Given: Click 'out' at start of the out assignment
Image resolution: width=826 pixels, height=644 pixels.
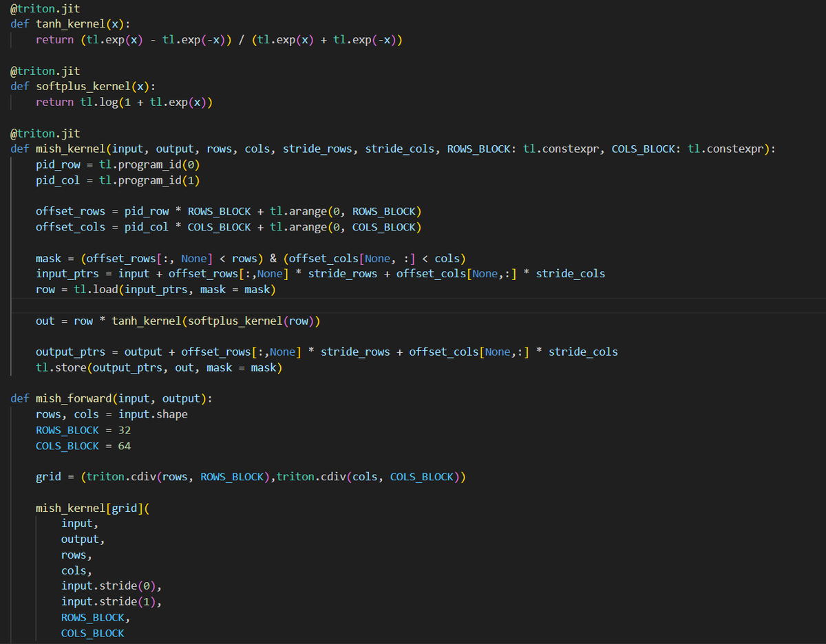Looking at the screenshot, I should point(45,321).
